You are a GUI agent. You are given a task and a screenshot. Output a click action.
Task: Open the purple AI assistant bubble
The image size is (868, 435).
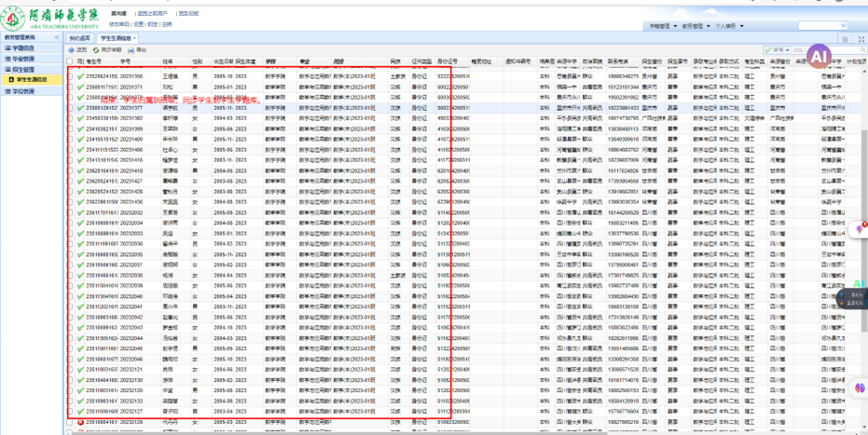pos(820,56)
